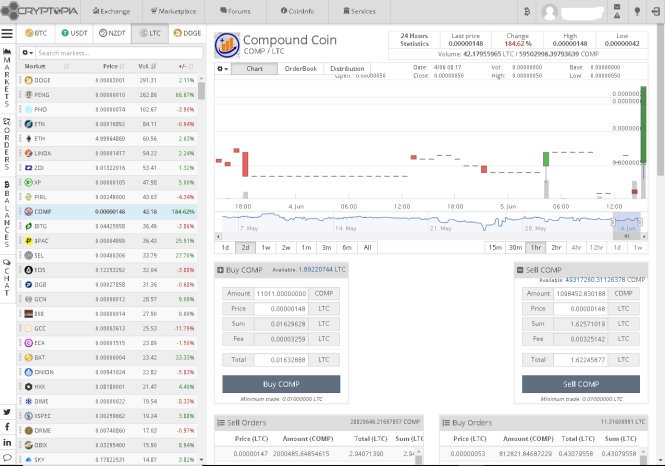The height and width of the screenshot is (466, 665).
Task: Select the LINDA market row
Action: coord(107,153)
